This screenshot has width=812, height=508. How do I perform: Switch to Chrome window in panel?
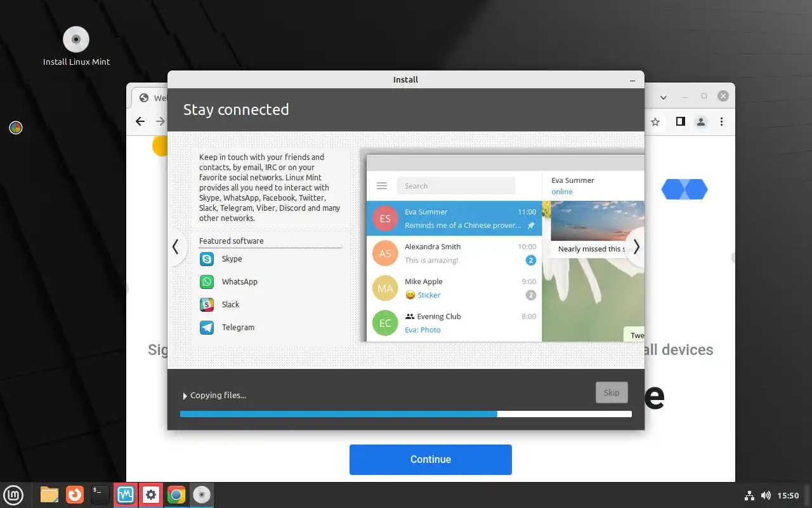pyautogui.click(x=176, y=495)
